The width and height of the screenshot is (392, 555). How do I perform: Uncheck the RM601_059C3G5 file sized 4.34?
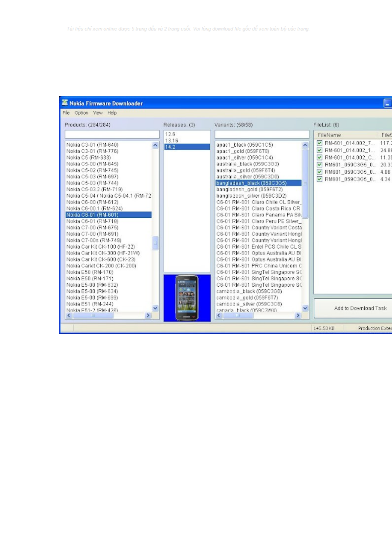[319, 179]
